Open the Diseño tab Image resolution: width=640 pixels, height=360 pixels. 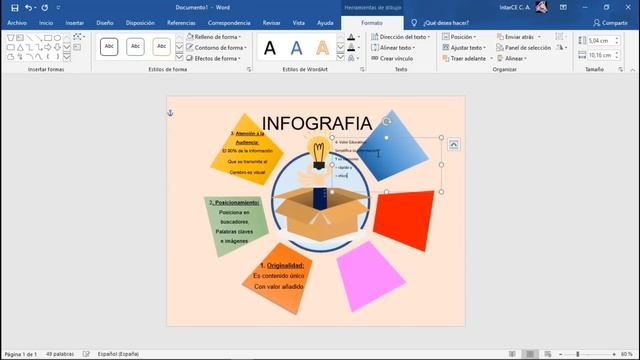pos(105,23)
